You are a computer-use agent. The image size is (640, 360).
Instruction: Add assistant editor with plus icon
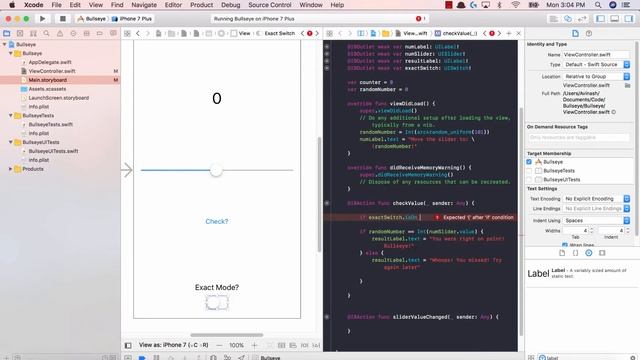coord(509,33)
